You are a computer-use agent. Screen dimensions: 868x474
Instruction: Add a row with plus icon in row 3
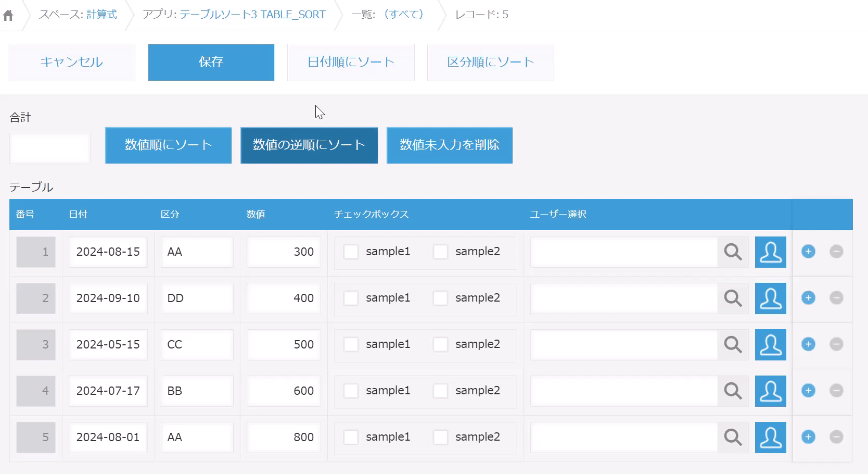(808, 344)
